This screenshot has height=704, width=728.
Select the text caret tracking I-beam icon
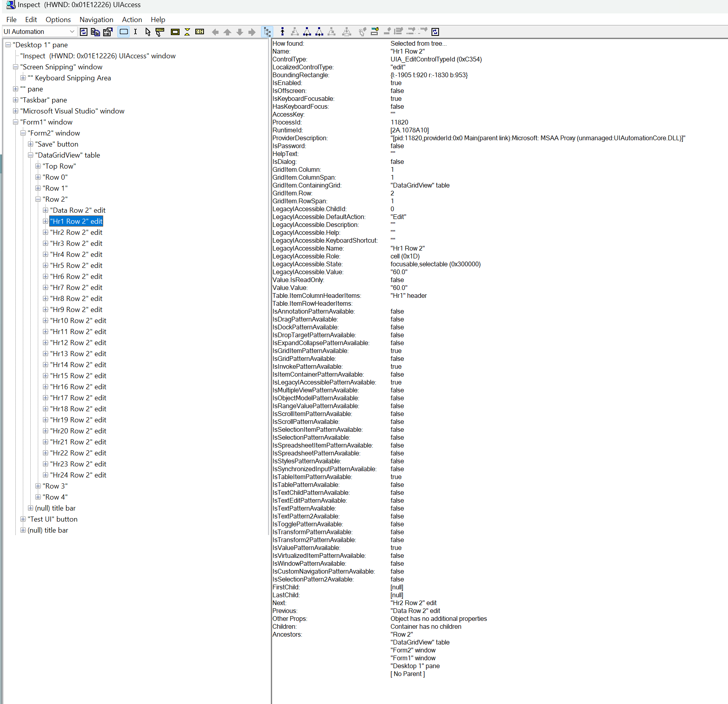(135, 32)
